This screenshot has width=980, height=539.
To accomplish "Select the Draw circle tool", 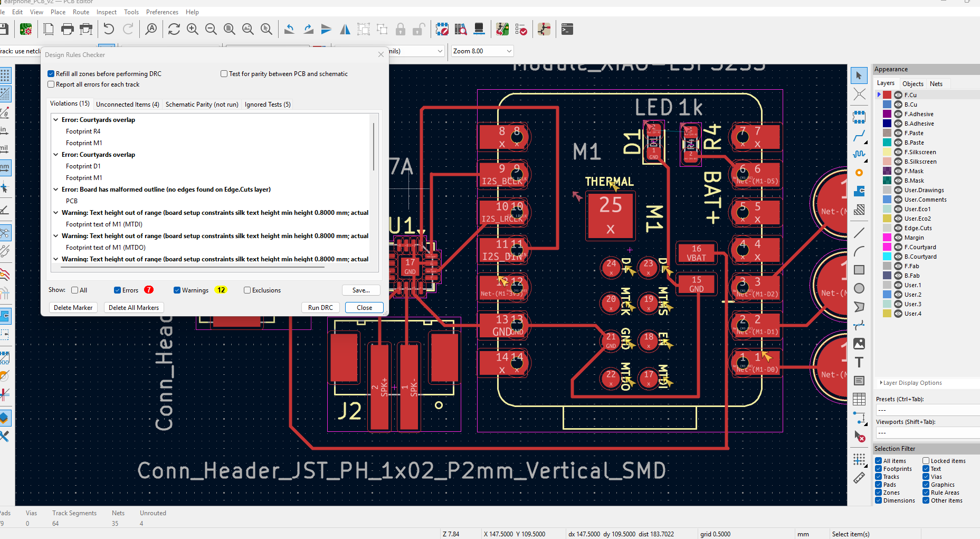I will [859, 288].
